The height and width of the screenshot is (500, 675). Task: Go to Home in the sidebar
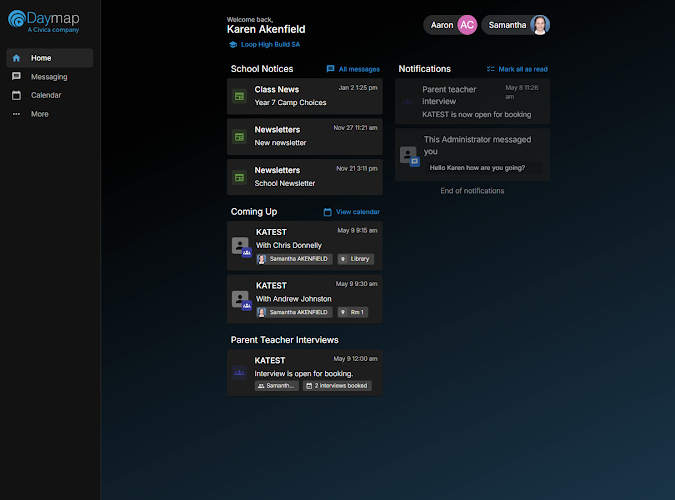[50, 58]
